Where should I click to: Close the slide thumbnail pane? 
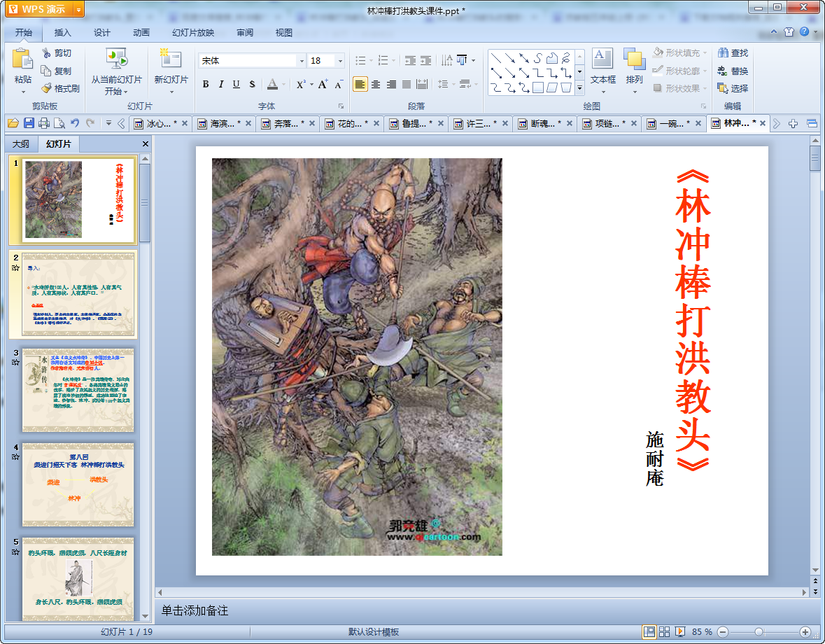point(146,143)
